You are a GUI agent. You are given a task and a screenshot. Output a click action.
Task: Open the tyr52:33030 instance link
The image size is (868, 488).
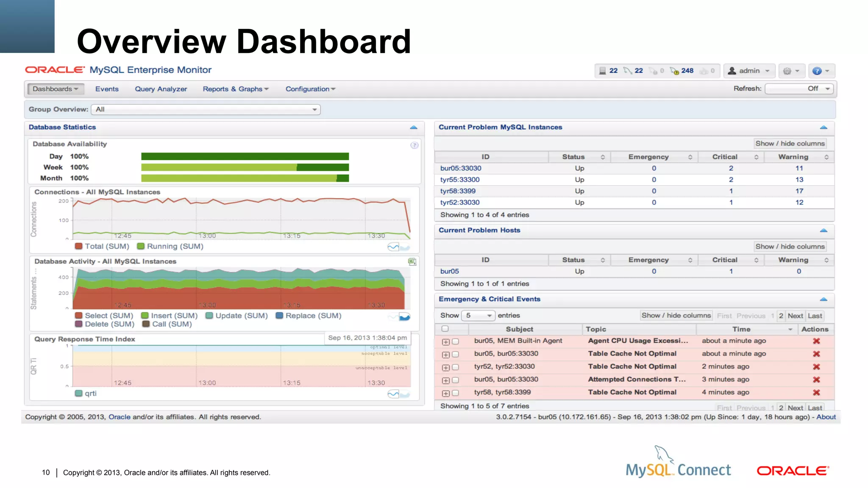[460, 202]
